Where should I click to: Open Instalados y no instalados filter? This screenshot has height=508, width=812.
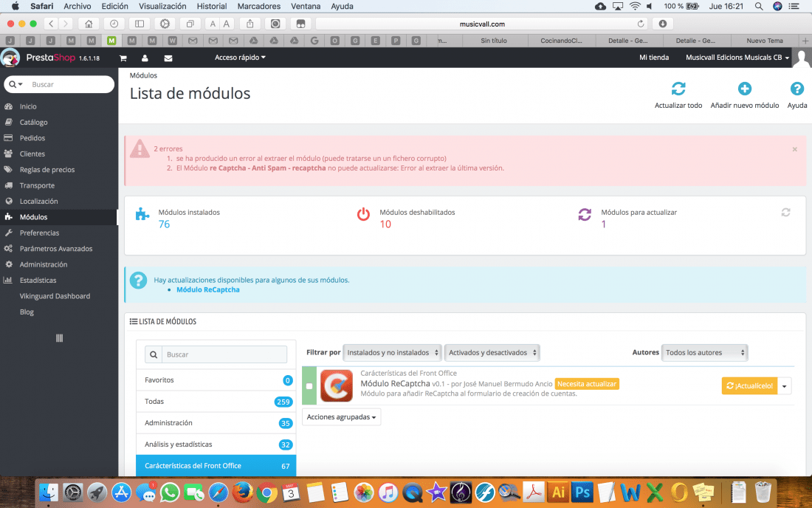[x=392, y=353]
